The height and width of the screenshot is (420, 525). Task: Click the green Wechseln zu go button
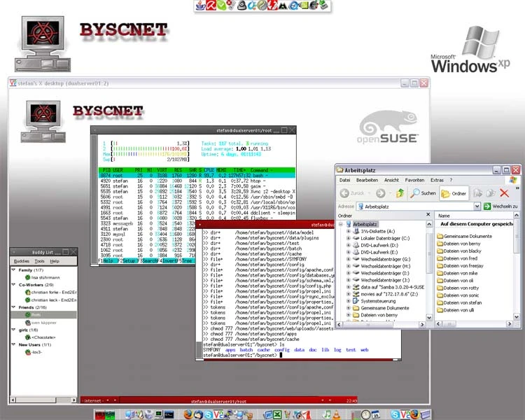click(488, 206)
